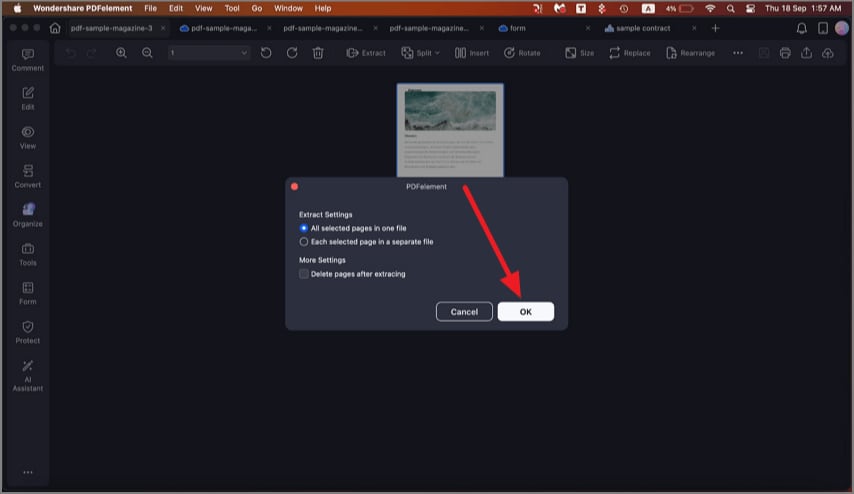
Task: Open the View mode in sidebar
Action: click(28, 138)
